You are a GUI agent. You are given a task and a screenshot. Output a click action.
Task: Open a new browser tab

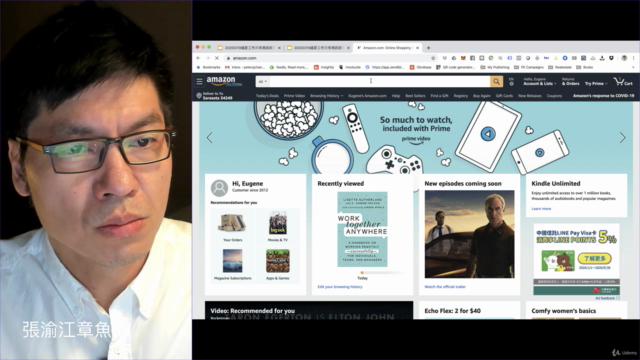(428, 48)
